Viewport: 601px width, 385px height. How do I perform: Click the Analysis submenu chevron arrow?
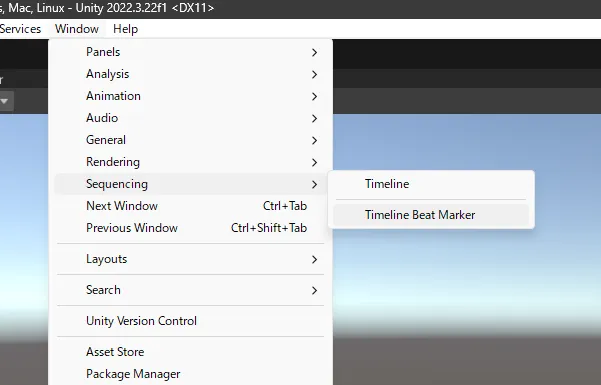314,74
